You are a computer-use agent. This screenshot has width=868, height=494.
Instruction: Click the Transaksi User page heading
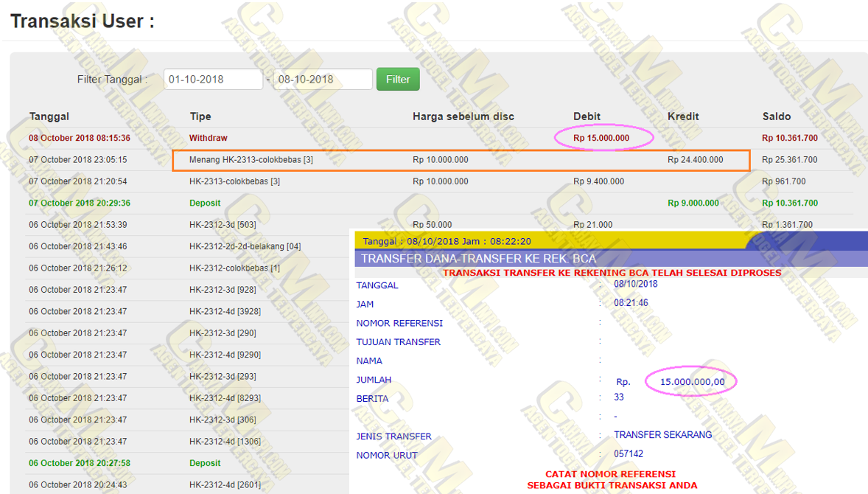click(83, 21)
